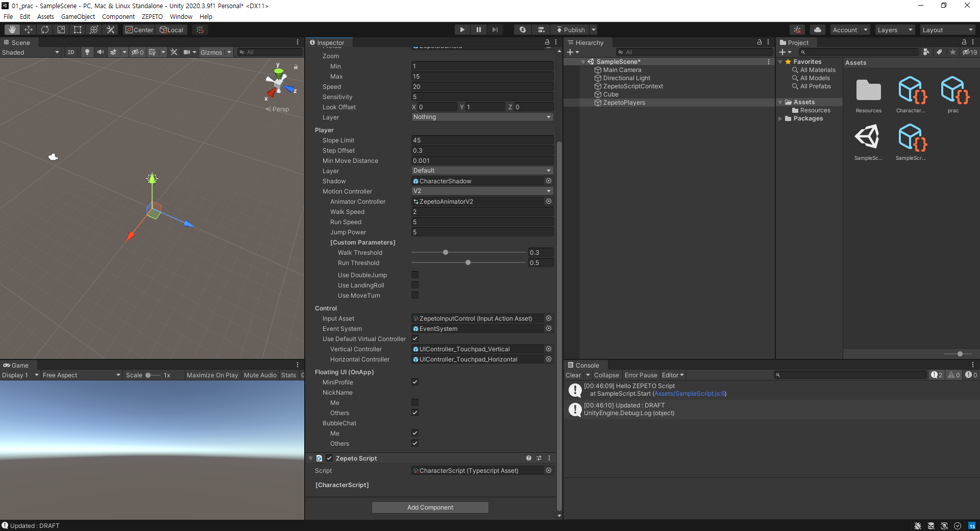Enable Use DoubleJump checkbox
The image size is (980, 531).
[415, 275]
